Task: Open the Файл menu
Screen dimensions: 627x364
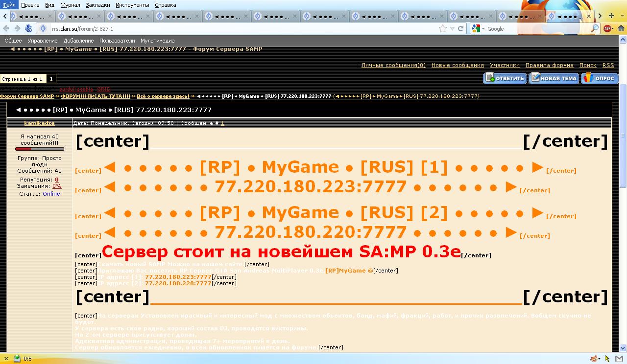Action: (9, 5)
